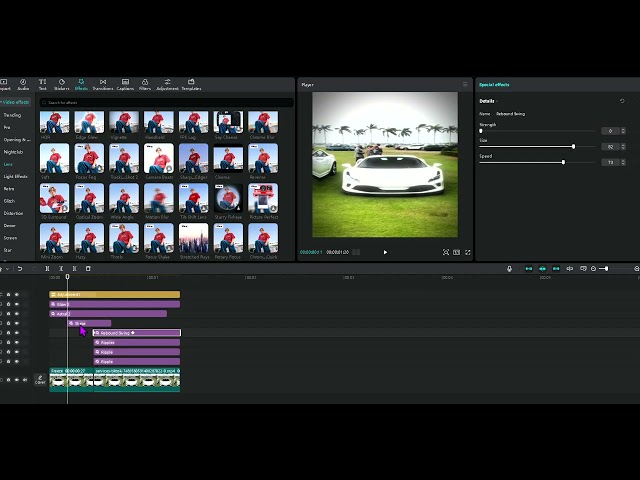640x480 pixels.
Task: Select the Retro effects category
Action: click(x=9, y=189)
